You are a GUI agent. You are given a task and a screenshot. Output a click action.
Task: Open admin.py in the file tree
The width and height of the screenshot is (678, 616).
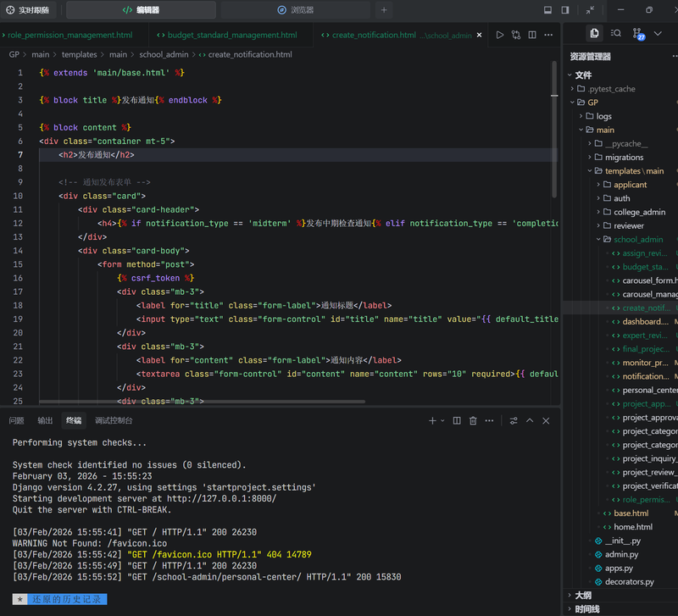pos(621,554)
